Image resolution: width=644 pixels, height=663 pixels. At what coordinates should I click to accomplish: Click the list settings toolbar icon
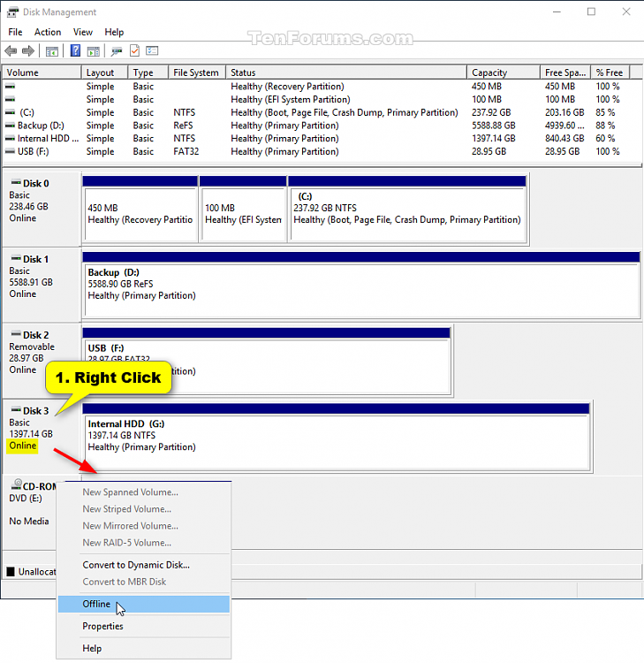pos(152,50)
